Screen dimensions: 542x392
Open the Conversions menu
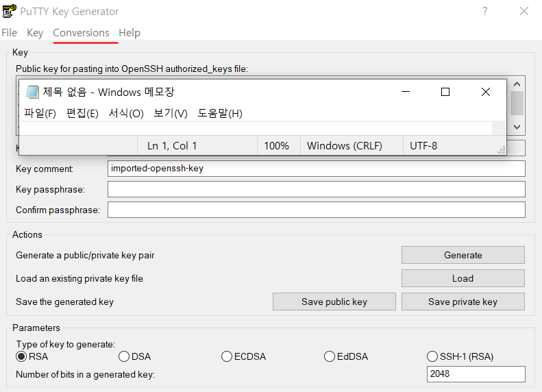tap(81, 33)
